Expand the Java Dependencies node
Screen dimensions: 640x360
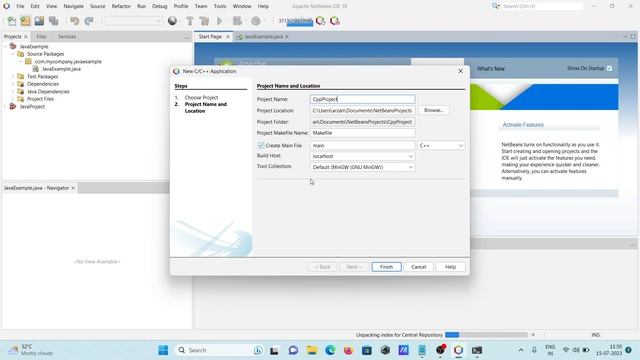[x=13, y=91]
